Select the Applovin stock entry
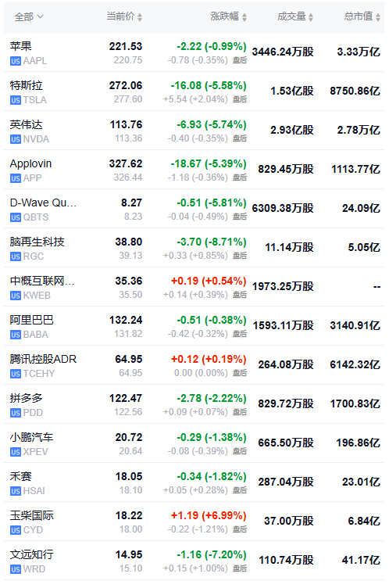The height and width of the screenshot is (588, 389). coord(194,170)
